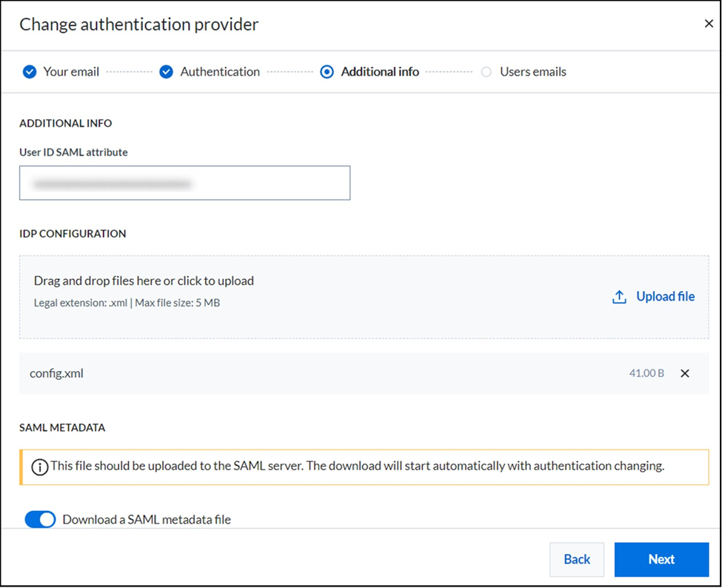This screenshot has width=722, height=588.
Task: Go Back to previous step
Action: click(x=577, y=559)
